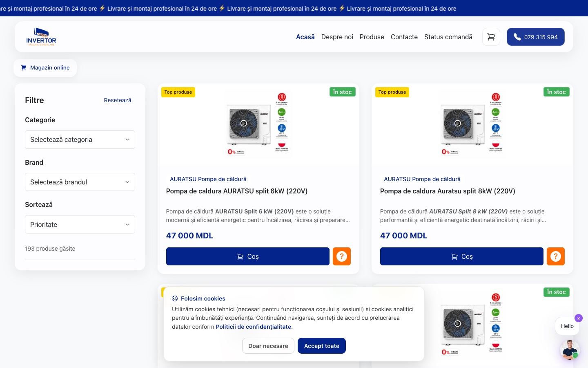Click orange question icon for Auratsu 8kW pump

[556, 256]
